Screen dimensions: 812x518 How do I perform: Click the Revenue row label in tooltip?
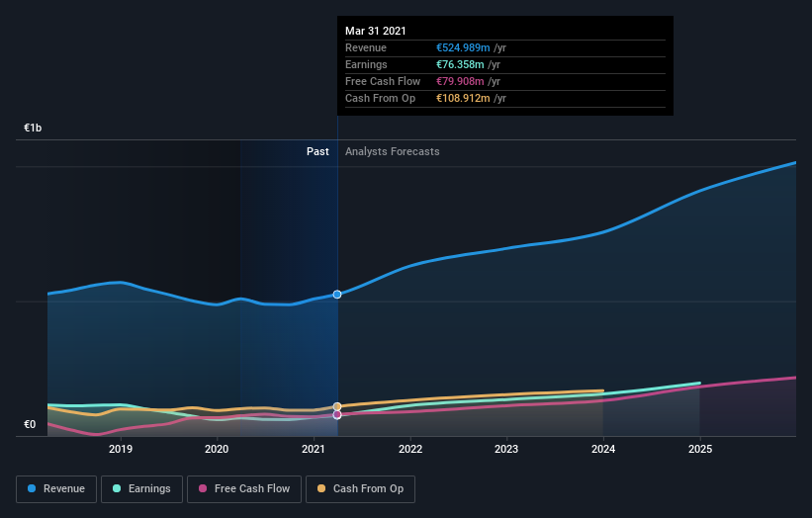[366, 47]
